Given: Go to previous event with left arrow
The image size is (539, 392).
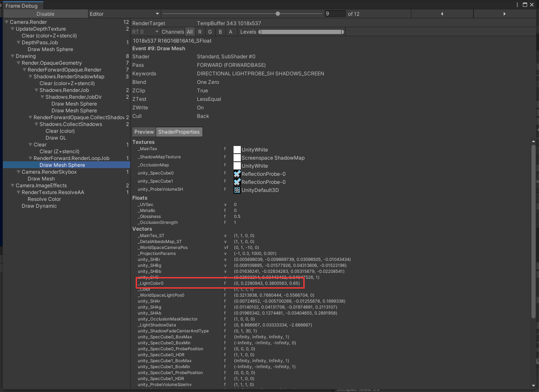Looking at the screenshot, I should [442, 14].
